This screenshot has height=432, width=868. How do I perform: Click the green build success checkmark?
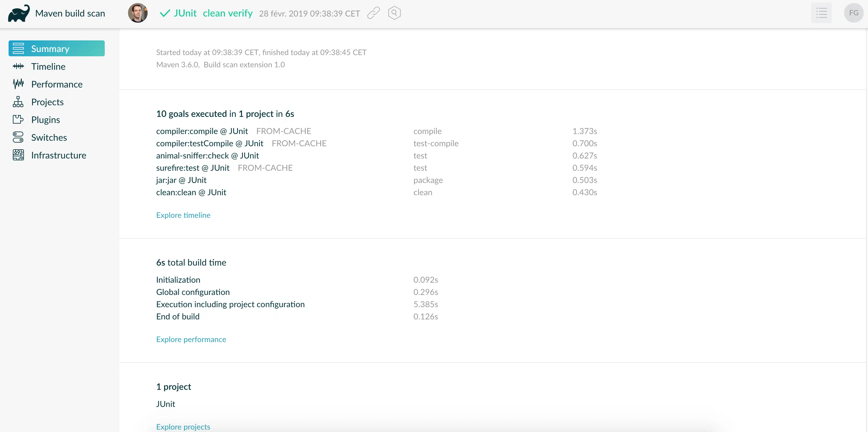pos(165,13)
